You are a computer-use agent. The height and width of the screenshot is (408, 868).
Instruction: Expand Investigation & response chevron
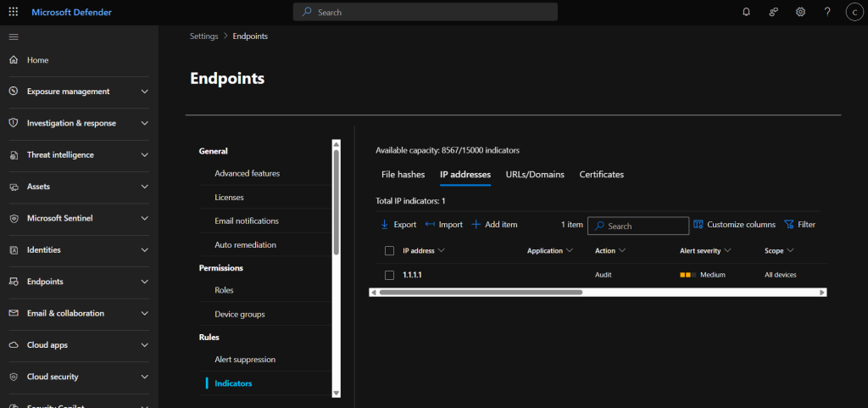[x=144, y=123]
